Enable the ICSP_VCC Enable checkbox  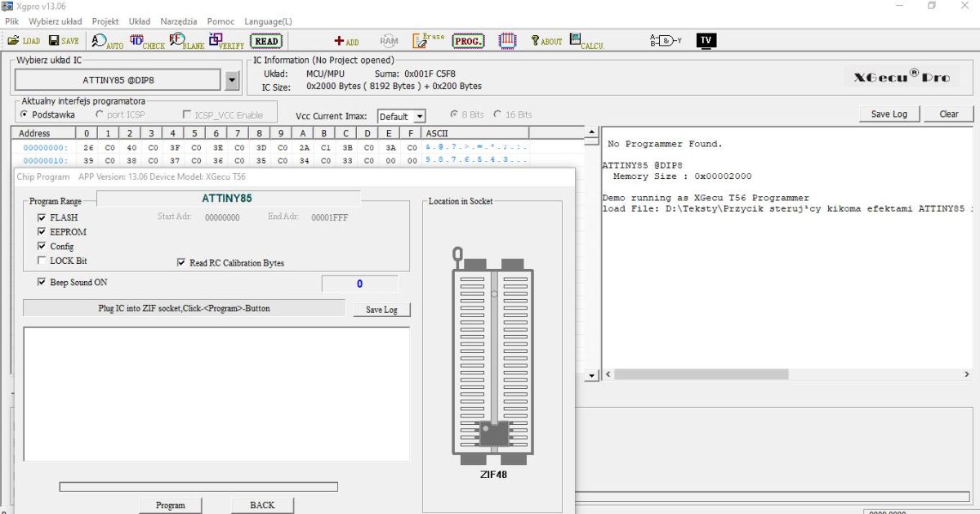pos(187,115)
